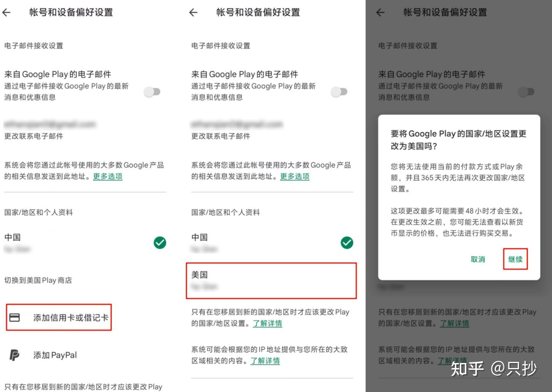Click the green checkmark beside 中国 on left panel
The image size is (552, 392).
pos(160,243)
